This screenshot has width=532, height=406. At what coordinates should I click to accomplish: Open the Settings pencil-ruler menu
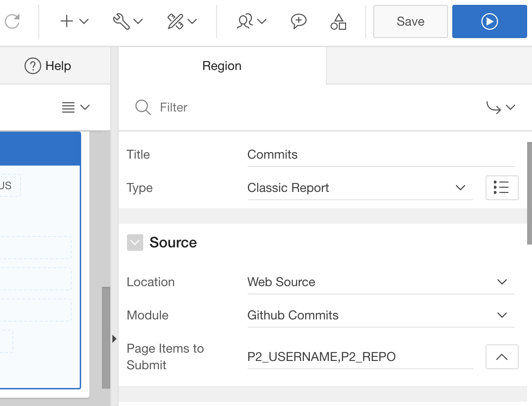coord(182,21)
